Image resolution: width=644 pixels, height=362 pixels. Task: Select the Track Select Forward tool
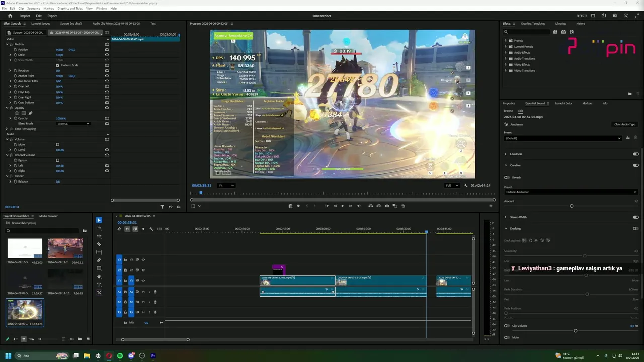(x=99, y=228)
